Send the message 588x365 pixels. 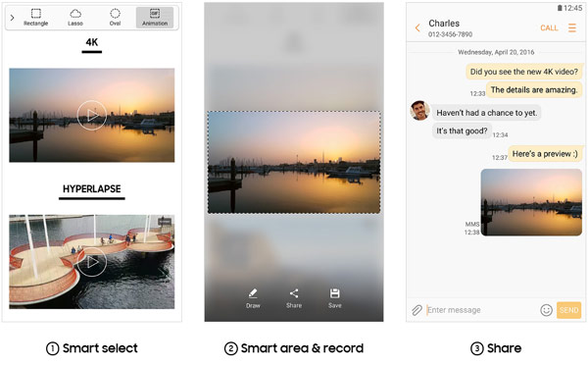[x=568, y=310]
